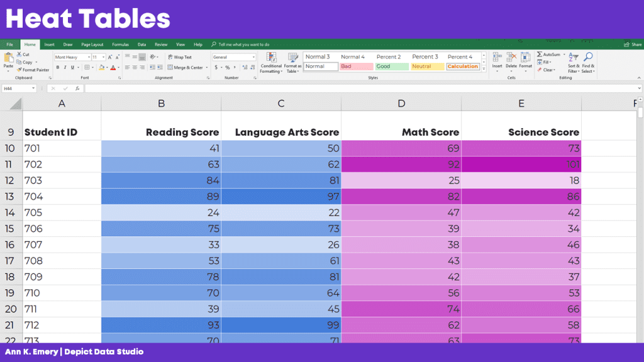Click the Accounting dollar sign icon
The image size is (644, 362).
click(216, 67)
